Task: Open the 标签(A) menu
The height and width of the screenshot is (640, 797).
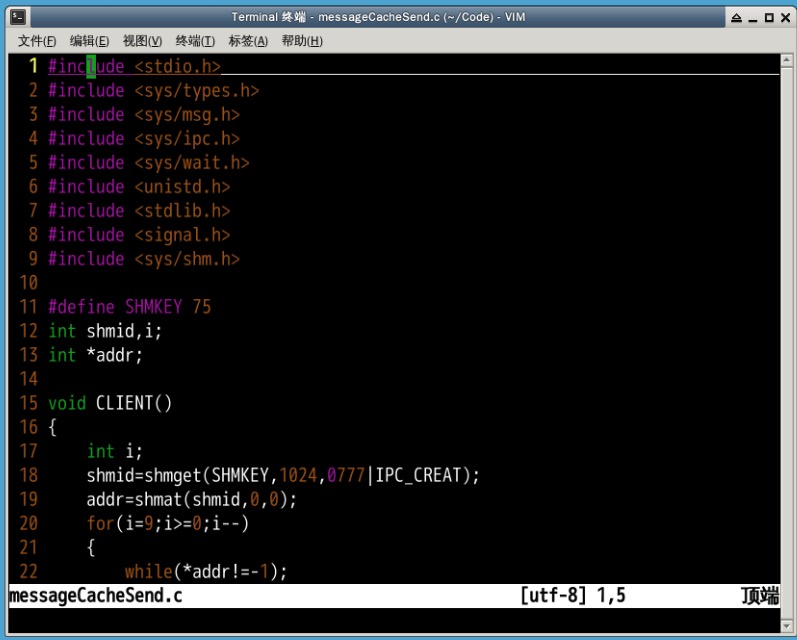Action: pos(248,41)
